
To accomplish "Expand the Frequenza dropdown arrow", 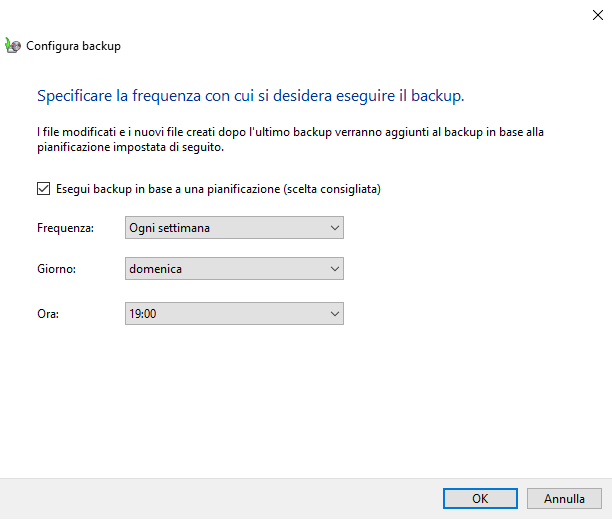I will [334, 228].
